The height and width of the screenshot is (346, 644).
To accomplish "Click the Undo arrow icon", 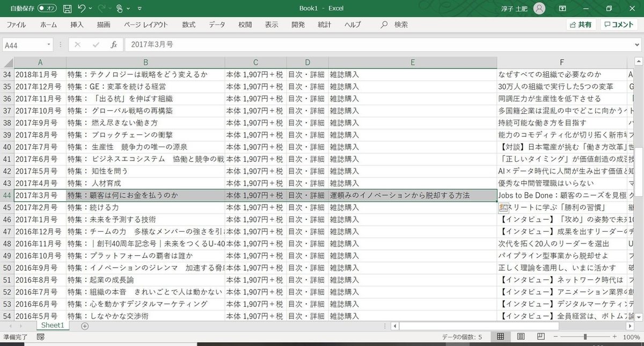I will click(82, 9).
